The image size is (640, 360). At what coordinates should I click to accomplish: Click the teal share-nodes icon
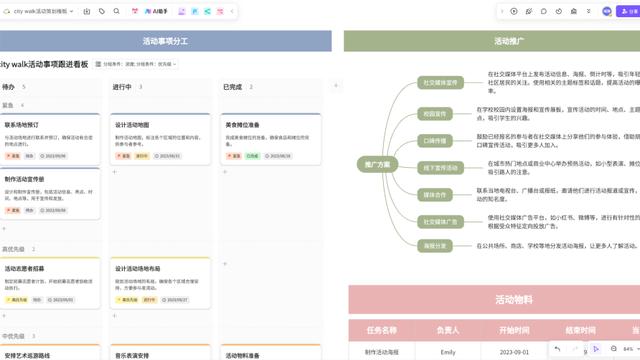(x=207, y=11)
